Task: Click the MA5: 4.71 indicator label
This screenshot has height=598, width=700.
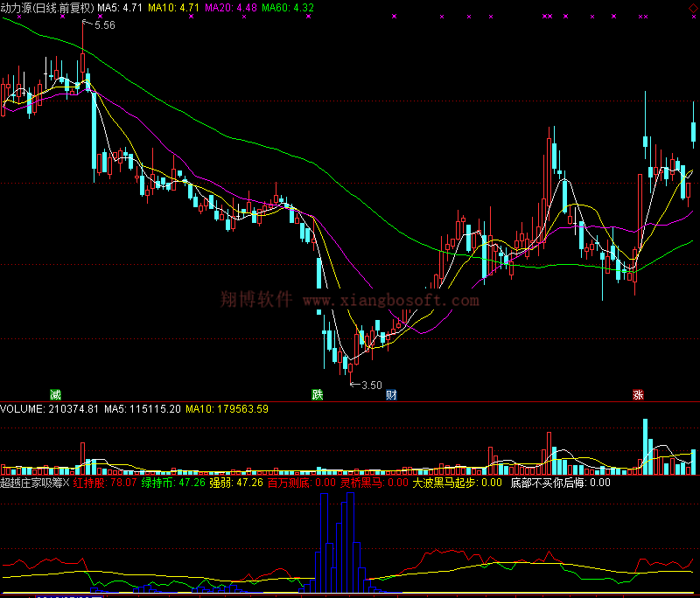Action: click(x=120, y=7)
